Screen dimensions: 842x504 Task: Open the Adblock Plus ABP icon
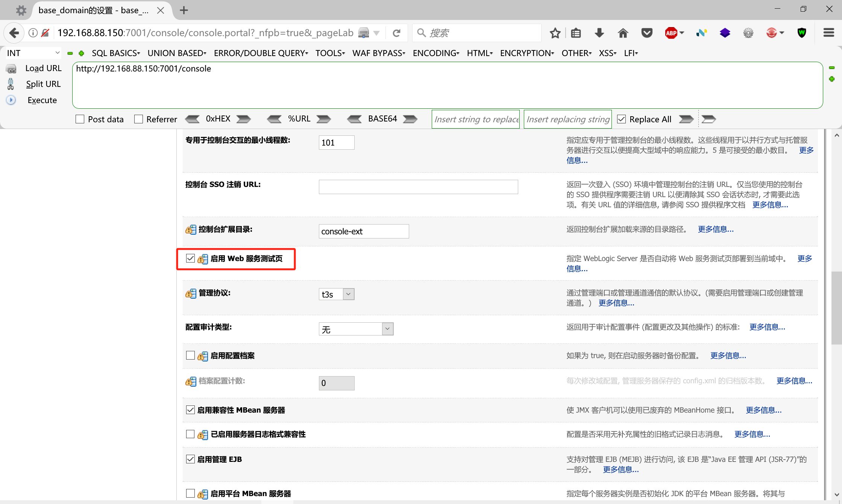pos(671,33)
